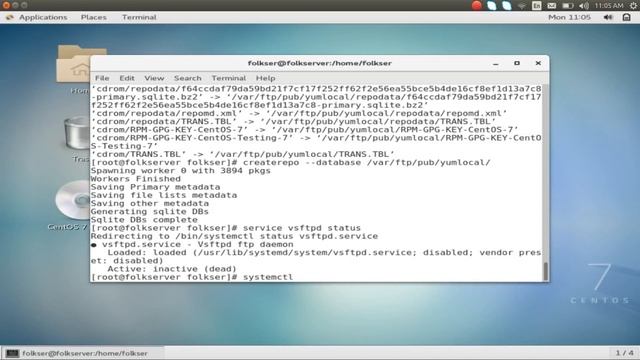Viewport: 640px width, 360px height.
Task: Open the Help menu of the terminal
Action: click(x=265, y=78)
